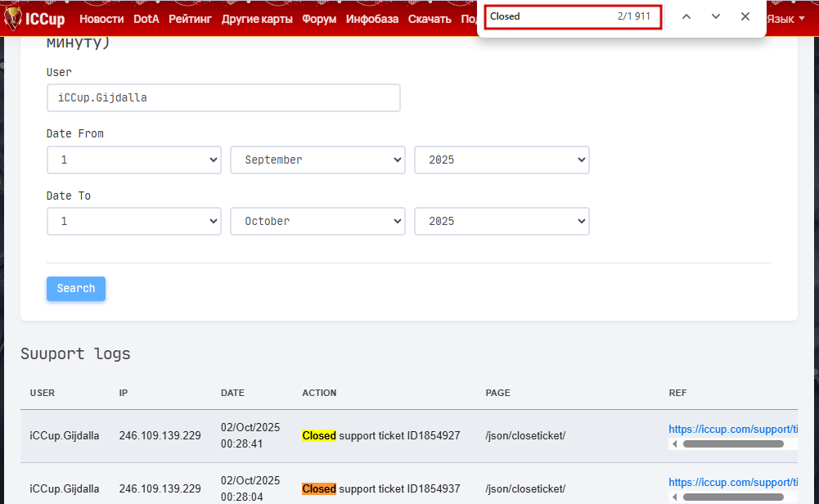
Task: Open Другие карты menu item
Action: pyautogui.click(x=257, y=19)
